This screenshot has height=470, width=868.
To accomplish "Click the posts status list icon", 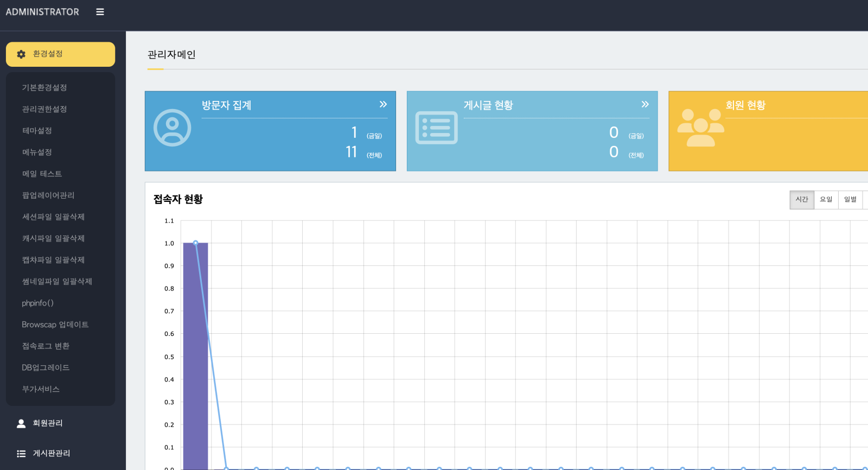I will pyautogui.click(x=436, y=128).
